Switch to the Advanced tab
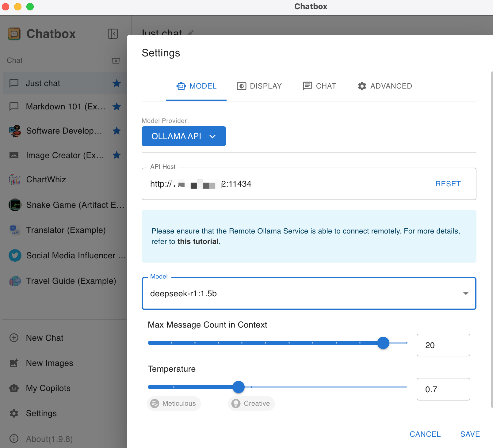Image resolution: width=493 pixels, height=448 pixels. 385,86
